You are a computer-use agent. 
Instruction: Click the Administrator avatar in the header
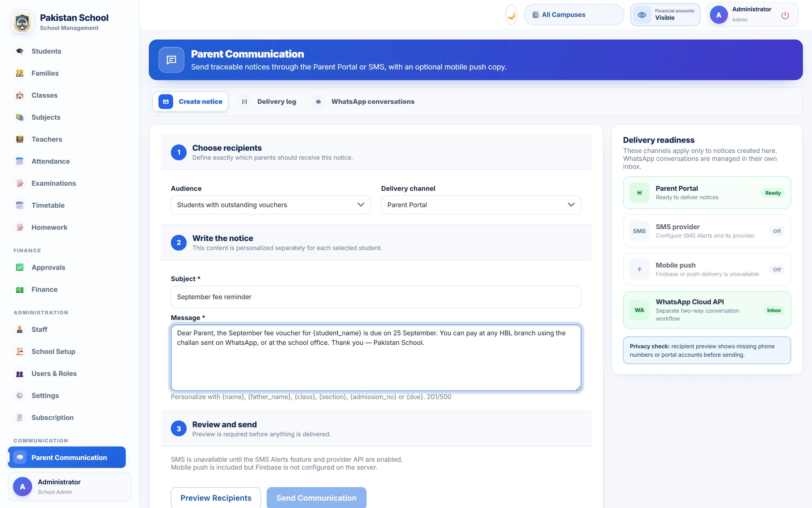pyautogui.click(x=719, y=15)
